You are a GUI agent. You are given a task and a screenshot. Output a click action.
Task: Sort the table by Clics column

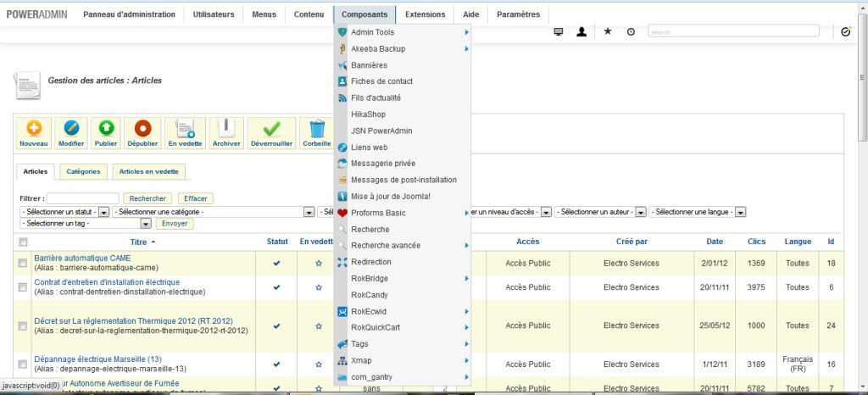tap(756, 242)
